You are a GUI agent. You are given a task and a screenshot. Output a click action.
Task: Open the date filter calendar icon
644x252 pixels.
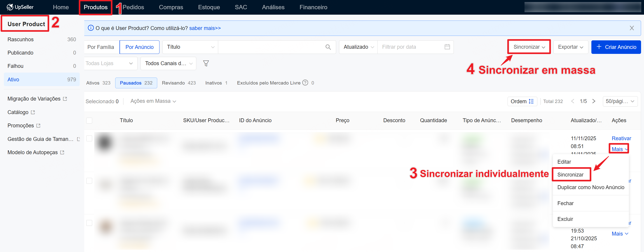pos(447,47)
